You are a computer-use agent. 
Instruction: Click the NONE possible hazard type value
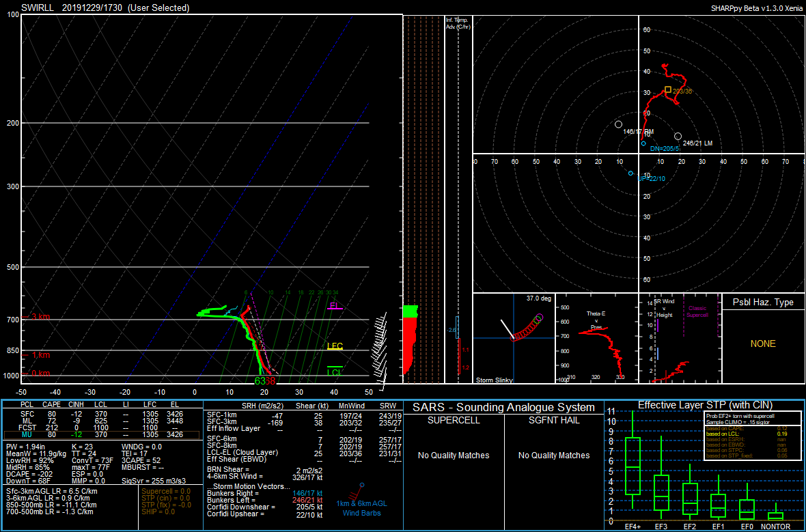coord(763,344)
